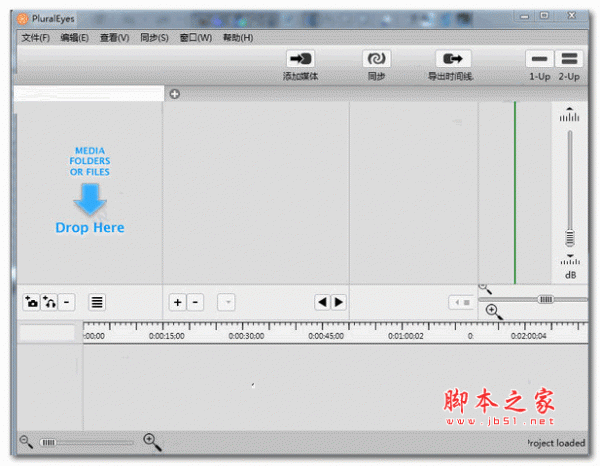Select the blank project tab at left
The width and height of the screenshot is (600, 466).
click(x=89, y=93)
